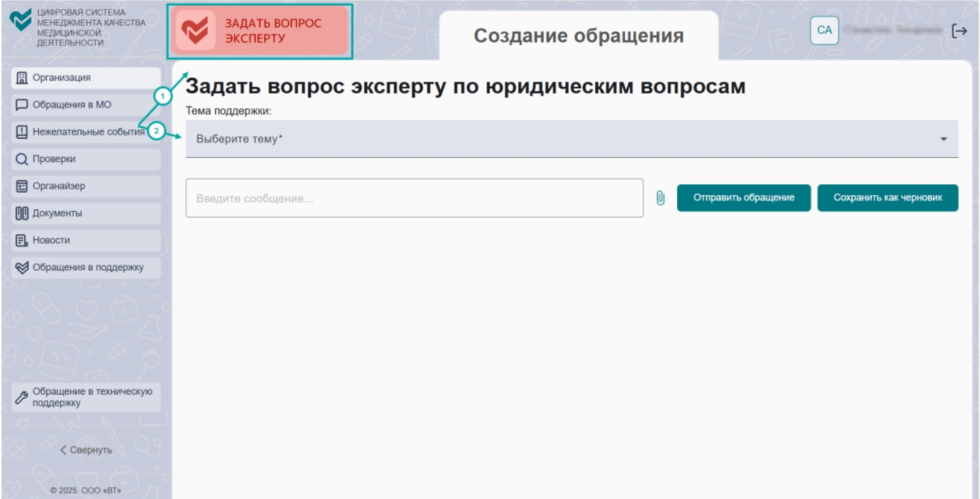Click the collapse sidebar chevron icon
The image size is (980, 499).
click(x=64, y=450)
